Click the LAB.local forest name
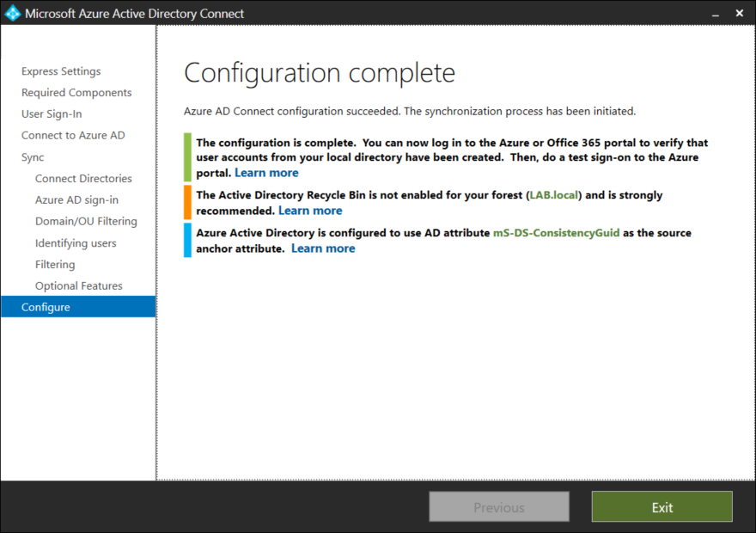The height and width of the screenshot is (533, 756). pyautogui.click(x=554, y=195)
